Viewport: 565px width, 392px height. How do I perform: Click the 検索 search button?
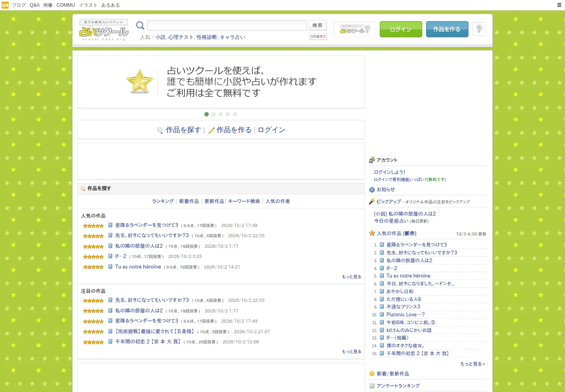pyautogui.click(x=317, y=25)
